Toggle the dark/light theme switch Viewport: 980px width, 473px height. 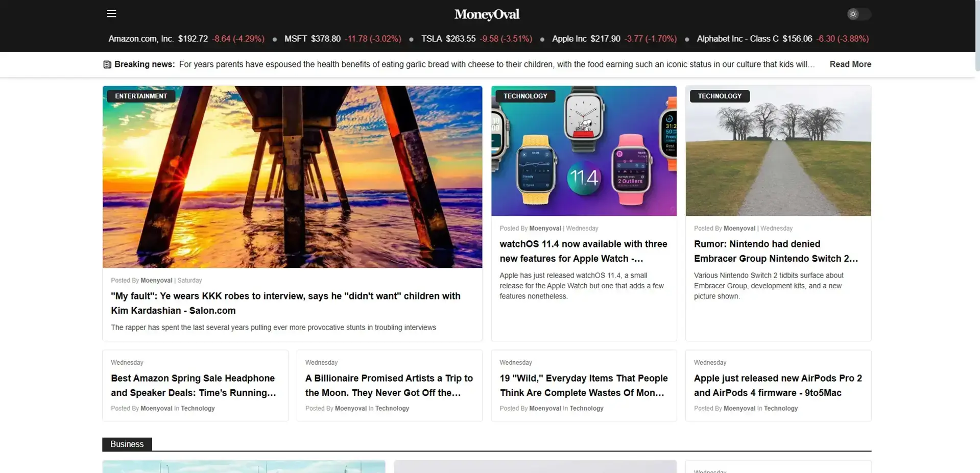point(858,14)
